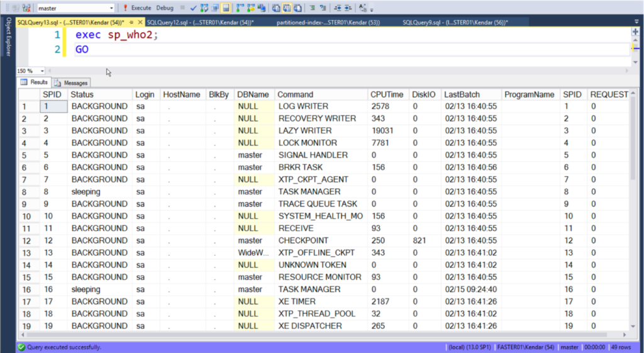Switch to the SQLQuery12.sql tab
The height and width of the screenshot is (353, 644).
(199, 22)
